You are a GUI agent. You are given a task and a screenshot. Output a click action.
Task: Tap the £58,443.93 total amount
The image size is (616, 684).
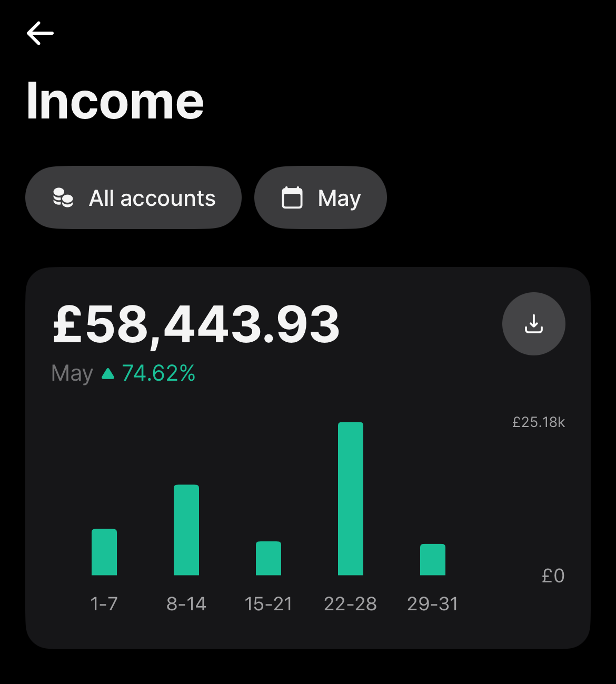pos(196,325)
